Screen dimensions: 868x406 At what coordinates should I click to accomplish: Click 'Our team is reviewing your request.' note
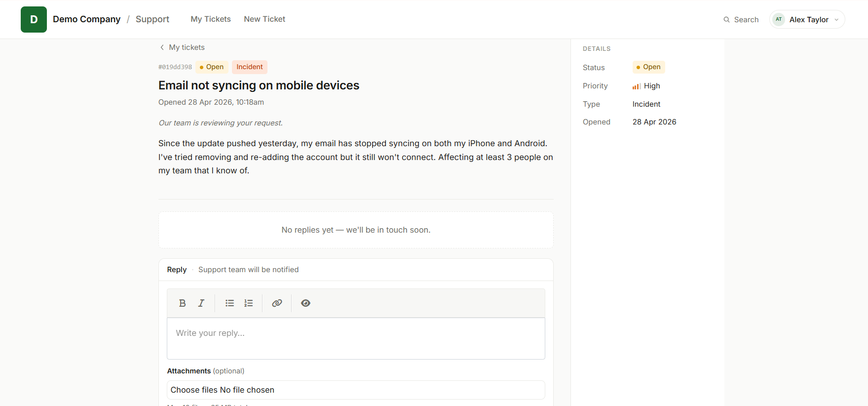[221, 123]
